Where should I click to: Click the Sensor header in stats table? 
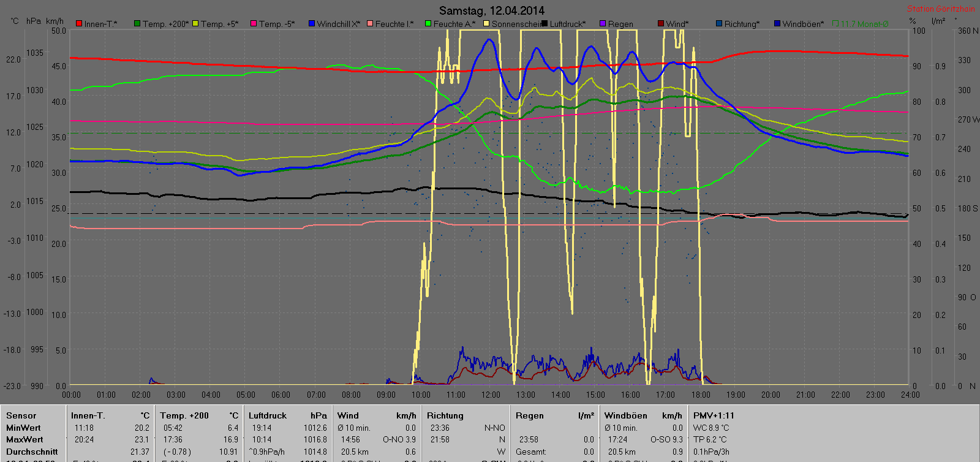(x=21, y=415)
